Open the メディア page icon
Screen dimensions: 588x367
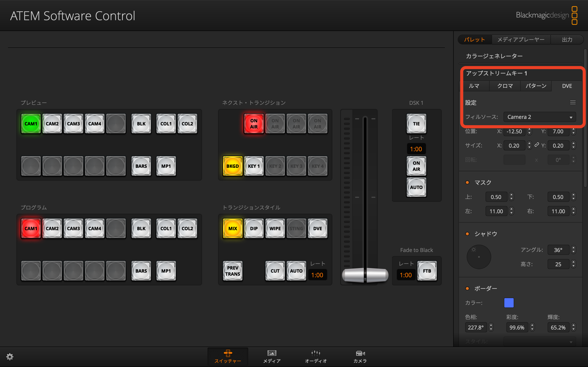click(272, 353)
